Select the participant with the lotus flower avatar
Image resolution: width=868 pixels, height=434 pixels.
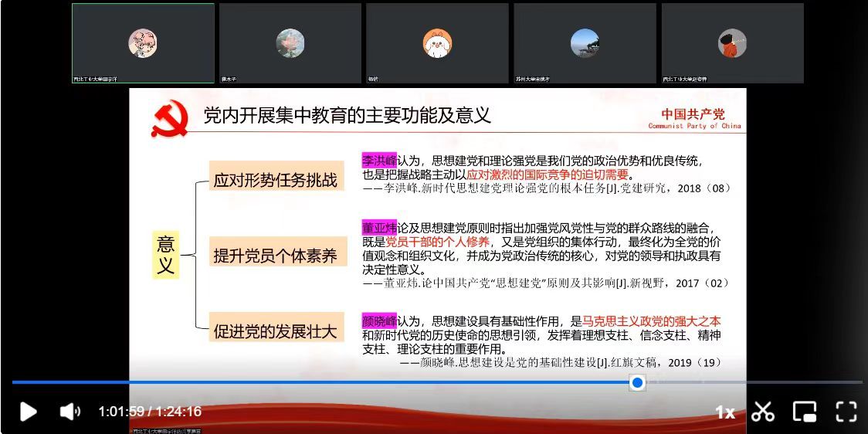coord(290,43)
